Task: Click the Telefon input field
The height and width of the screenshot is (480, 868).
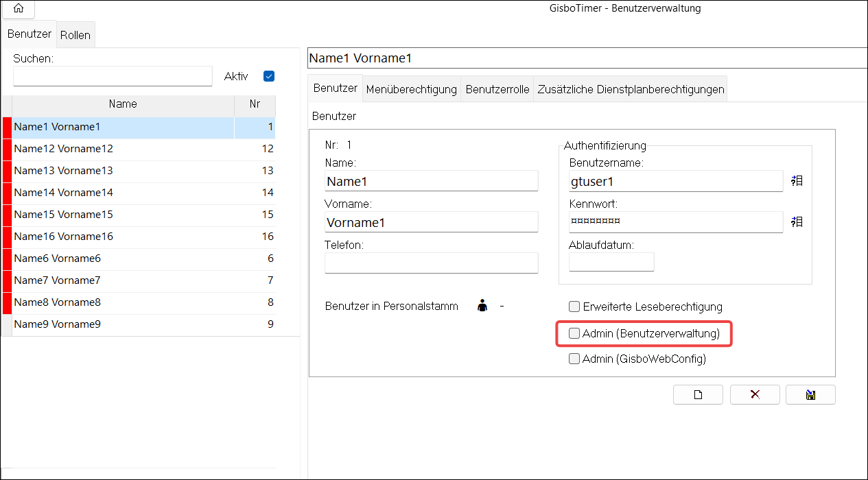Action: tap(432, 263)
